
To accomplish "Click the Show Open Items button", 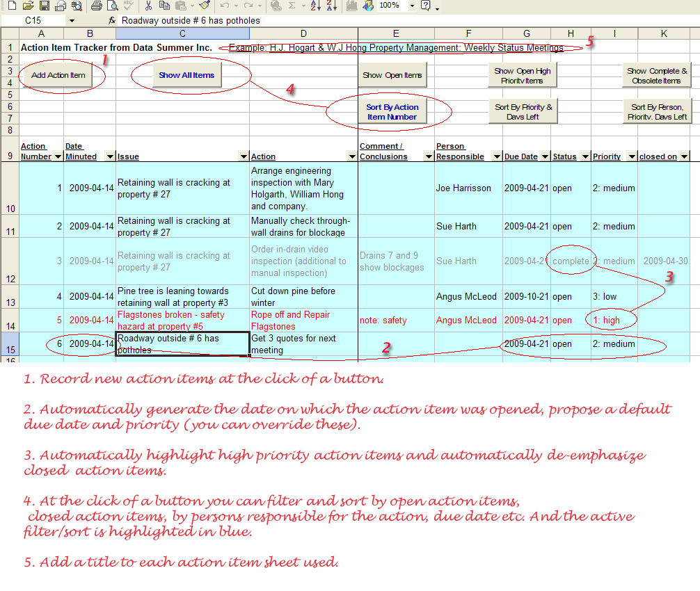I will coord(392,75).
